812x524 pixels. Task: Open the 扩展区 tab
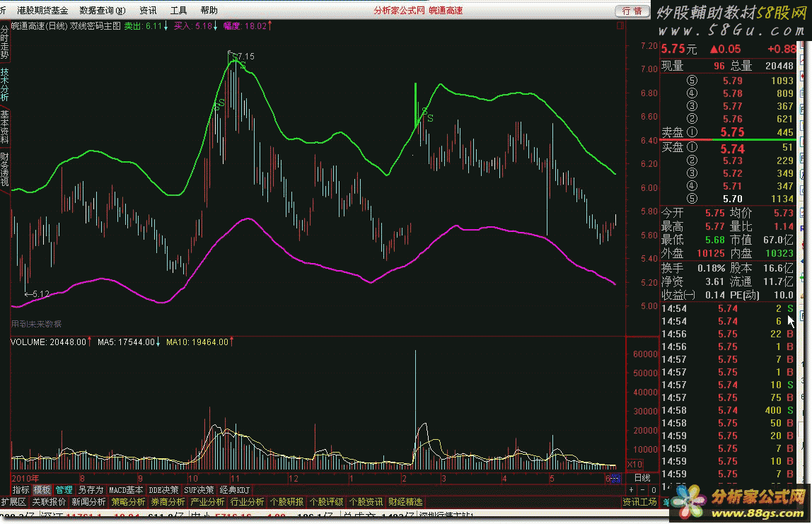[x=13, y=502]
